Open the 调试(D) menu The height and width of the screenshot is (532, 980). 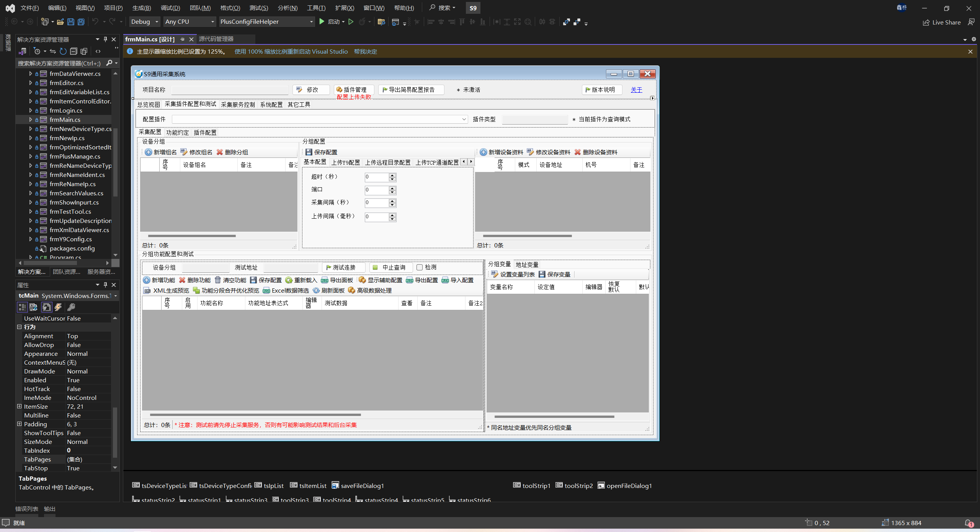170,8
